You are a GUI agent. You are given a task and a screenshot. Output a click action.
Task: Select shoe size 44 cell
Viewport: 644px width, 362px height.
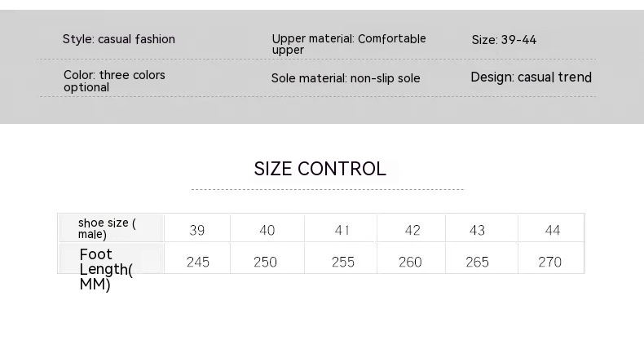(x=553, y=230)
